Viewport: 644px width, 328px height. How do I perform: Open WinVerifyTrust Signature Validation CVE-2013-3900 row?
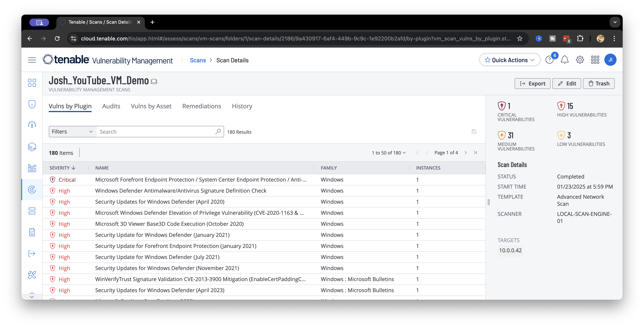(x=264, y=279)
